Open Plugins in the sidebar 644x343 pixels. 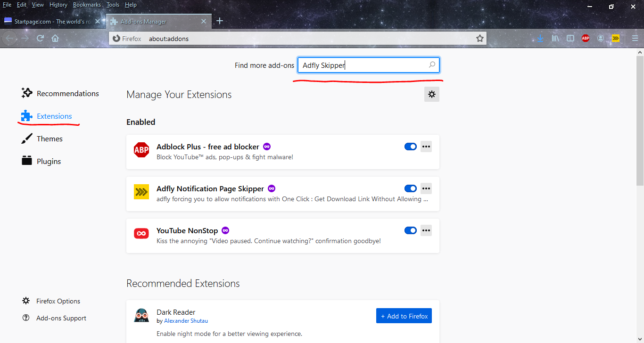coord(41,161)
